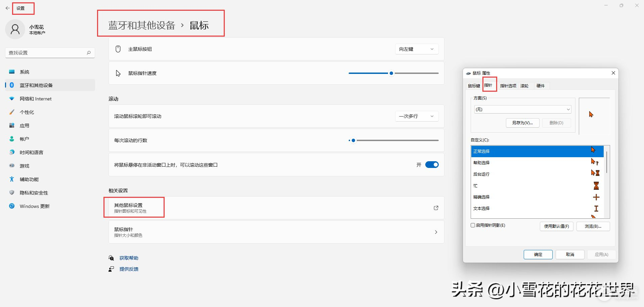Click the 获取帮助 icon

pos(111,258)
